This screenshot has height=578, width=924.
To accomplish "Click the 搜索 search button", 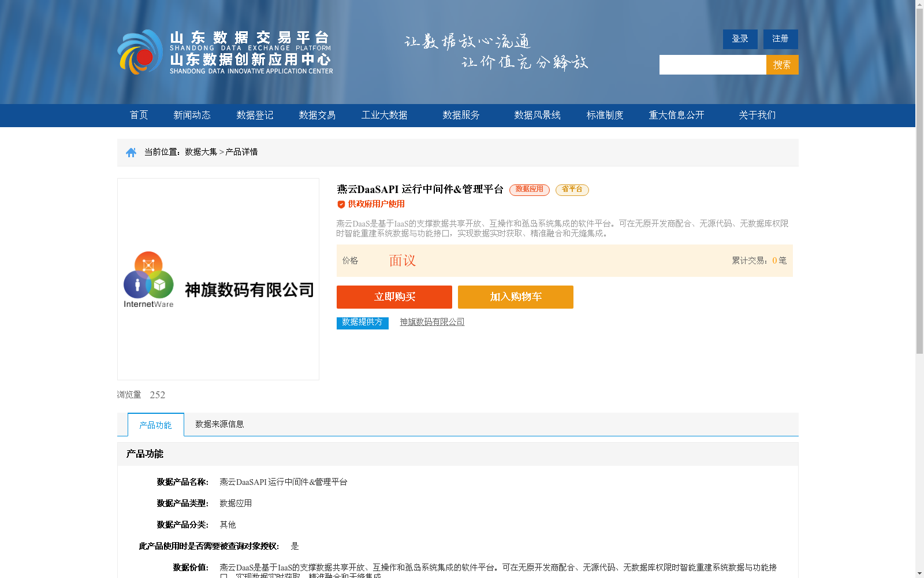I will click(783, 65).
